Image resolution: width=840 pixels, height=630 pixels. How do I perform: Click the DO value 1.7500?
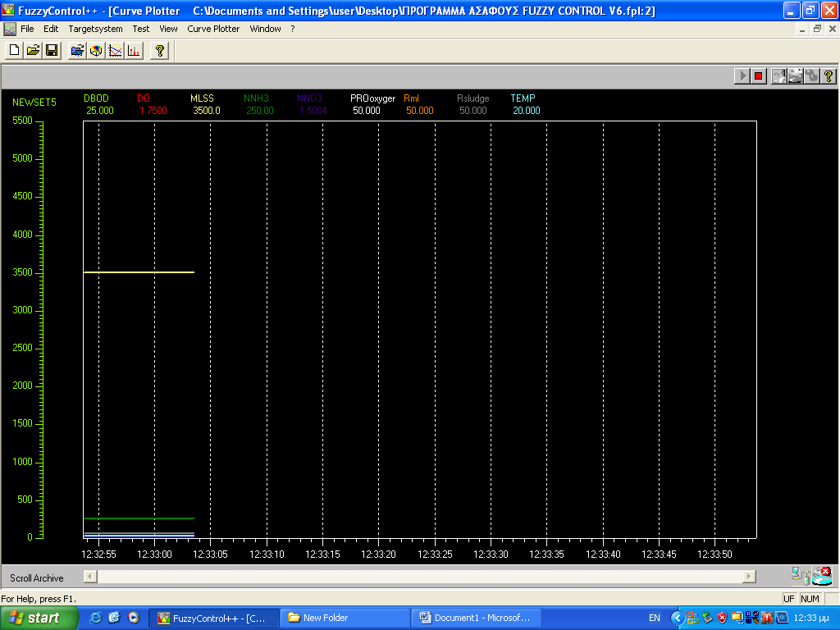(153, 111)
